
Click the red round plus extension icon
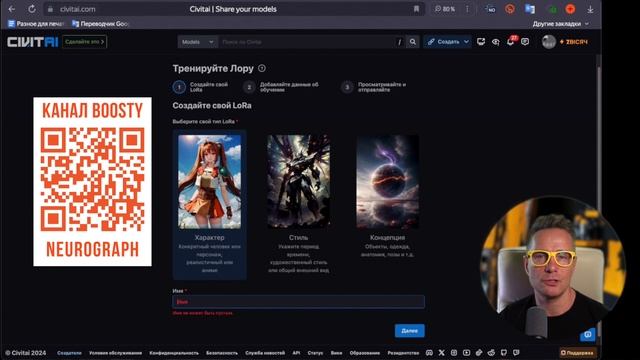tap(570, 9)
